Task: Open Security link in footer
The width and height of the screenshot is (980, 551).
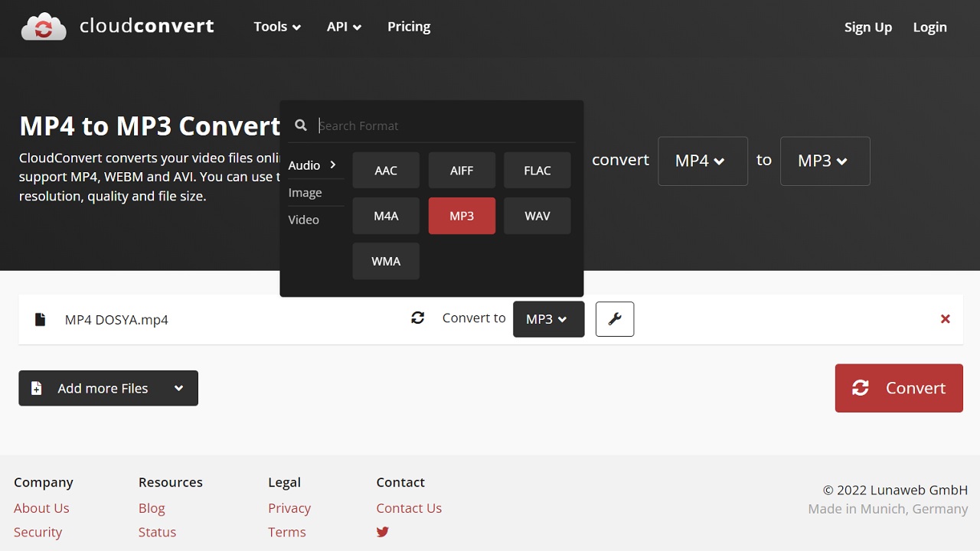Action: coord(38,532)
